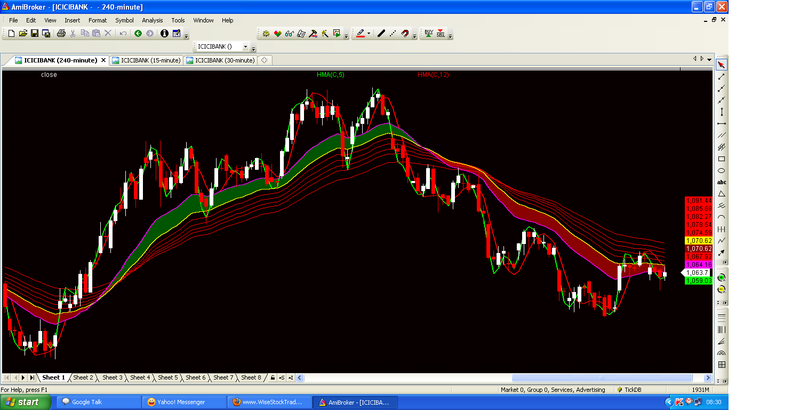Select the zig-zag line tool
The height and width of the screenshot is (410, 800).
click(721, 241)
